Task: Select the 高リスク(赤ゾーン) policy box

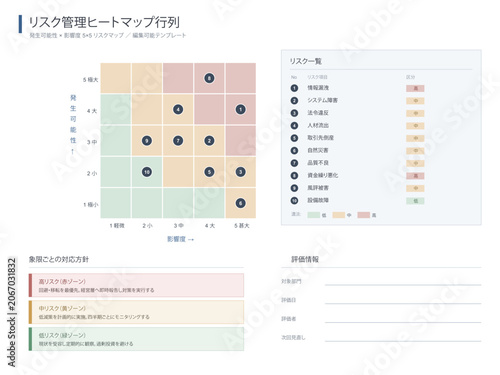Action: [x=136, y=285]
